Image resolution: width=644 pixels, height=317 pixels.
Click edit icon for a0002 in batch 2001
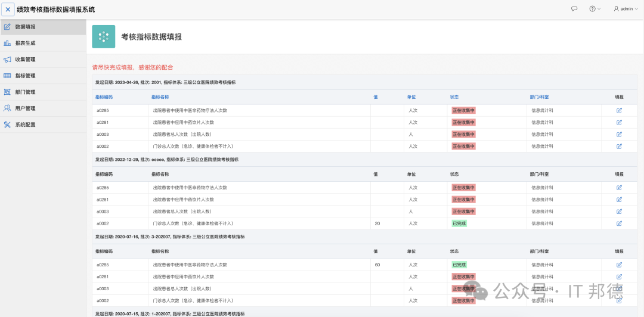click(619, 146)
